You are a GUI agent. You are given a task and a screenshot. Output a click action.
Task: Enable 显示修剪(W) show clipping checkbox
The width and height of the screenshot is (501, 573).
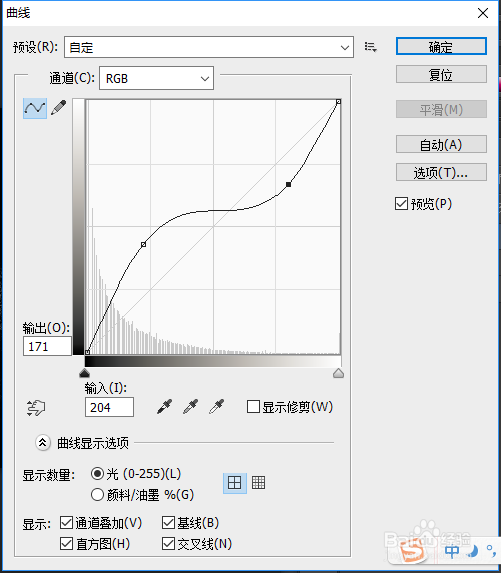click(253, 406)
